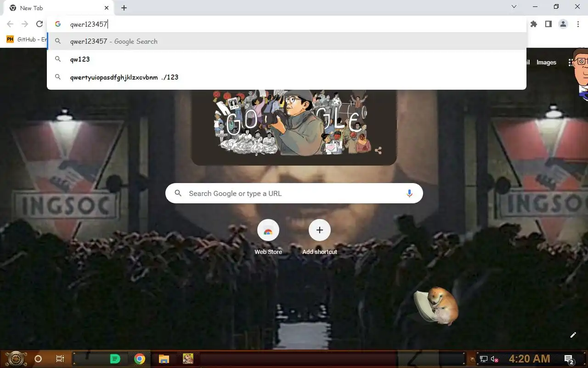The height and width of the screenshot is (368, 588).
Task: Open the tab search dropdown arrow
Action: click(x=514, y=6)
